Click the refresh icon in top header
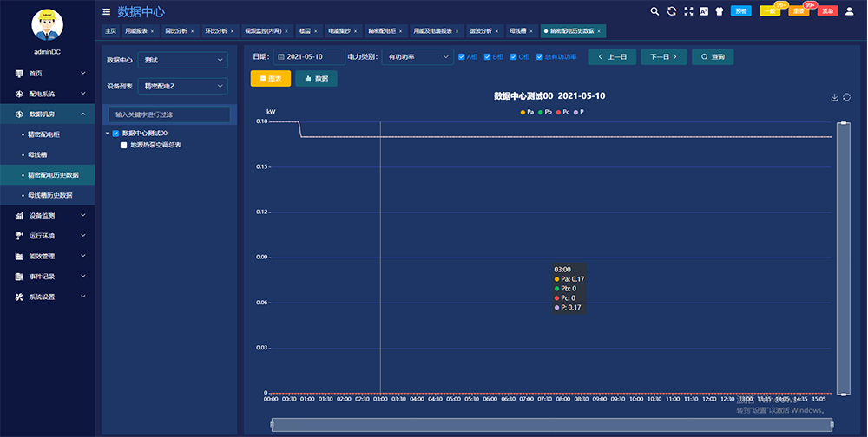This screenshot has width=868, height=437. (672, 11)
